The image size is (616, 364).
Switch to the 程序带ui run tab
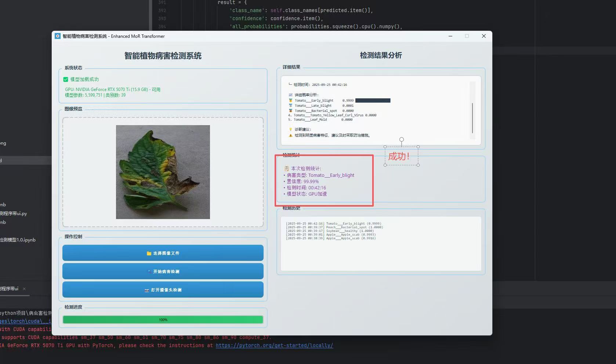(x=9, y=289)
